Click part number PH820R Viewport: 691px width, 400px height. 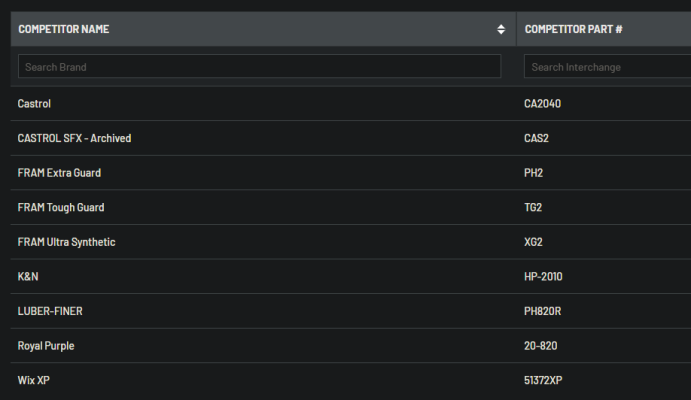542,311
